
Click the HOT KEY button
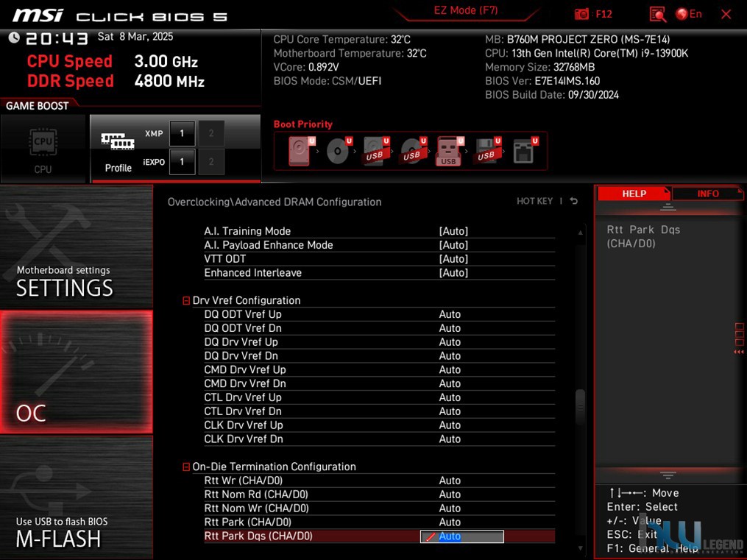pyautogui.click(x=534, y=201)
